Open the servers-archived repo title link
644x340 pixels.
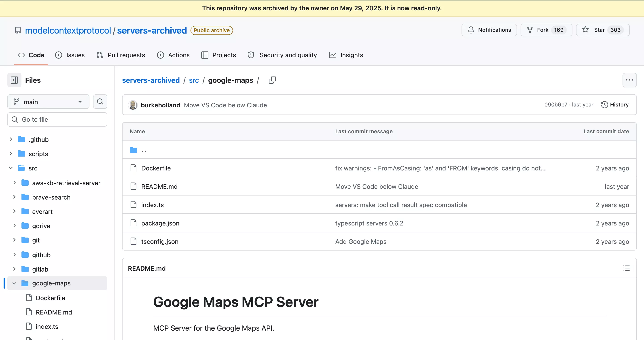(152, 30)
